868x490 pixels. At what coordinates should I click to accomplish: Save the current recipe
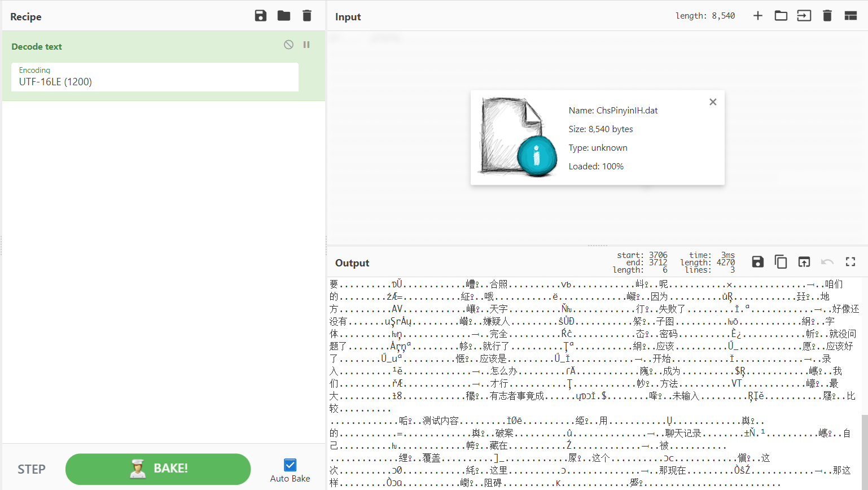260,16
